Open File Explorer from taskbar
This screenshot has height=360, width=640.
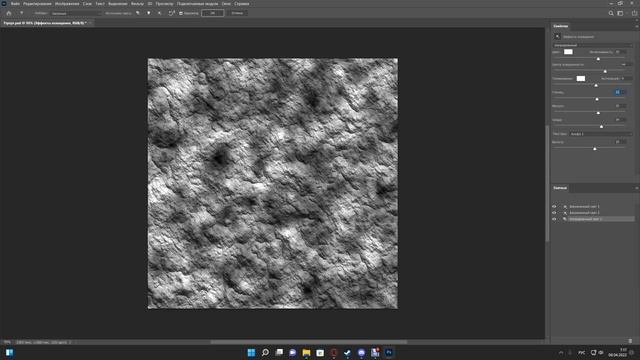click(306, 352)
